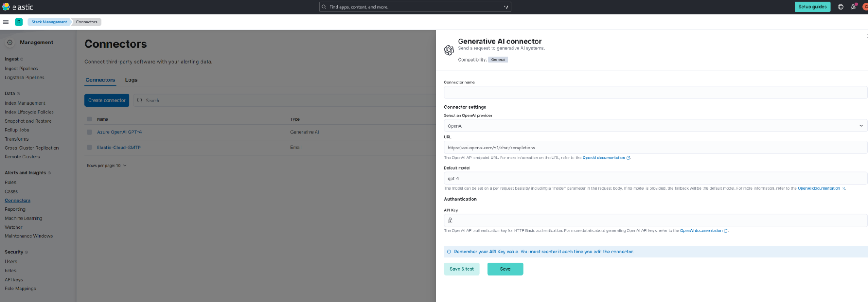The image size is (868, 302).
Task: Open Rules in sidebar
Action: tap(10, 182)
